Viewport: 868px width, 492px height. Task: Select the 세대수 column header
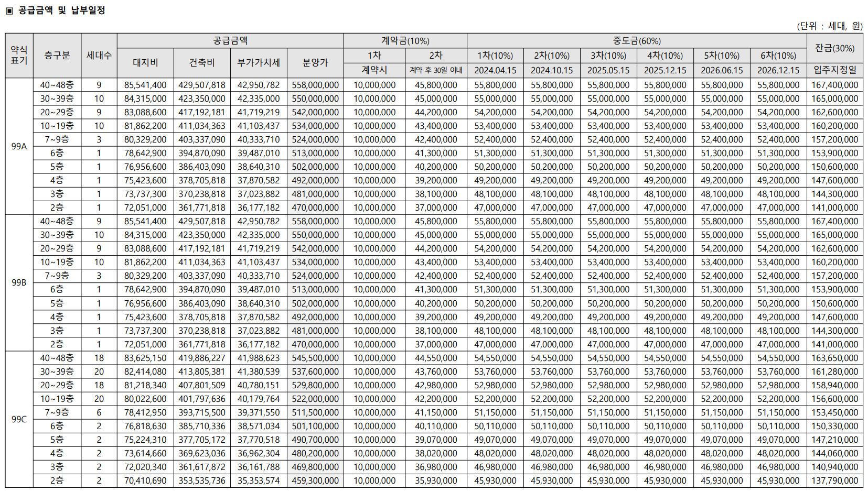pyautogui.click(x=99, y=56)
